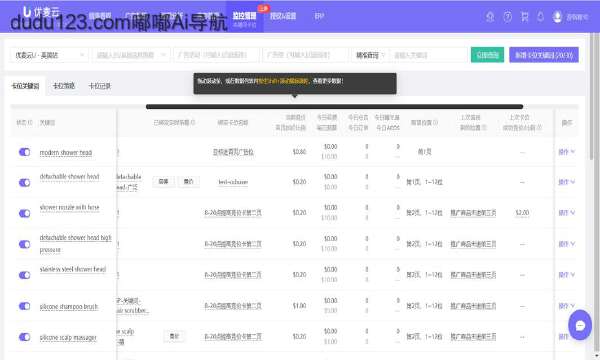Viewport: 600px width, 360px height.
Task: Open the notifications bell icon
Action: (x=540, y=17)
